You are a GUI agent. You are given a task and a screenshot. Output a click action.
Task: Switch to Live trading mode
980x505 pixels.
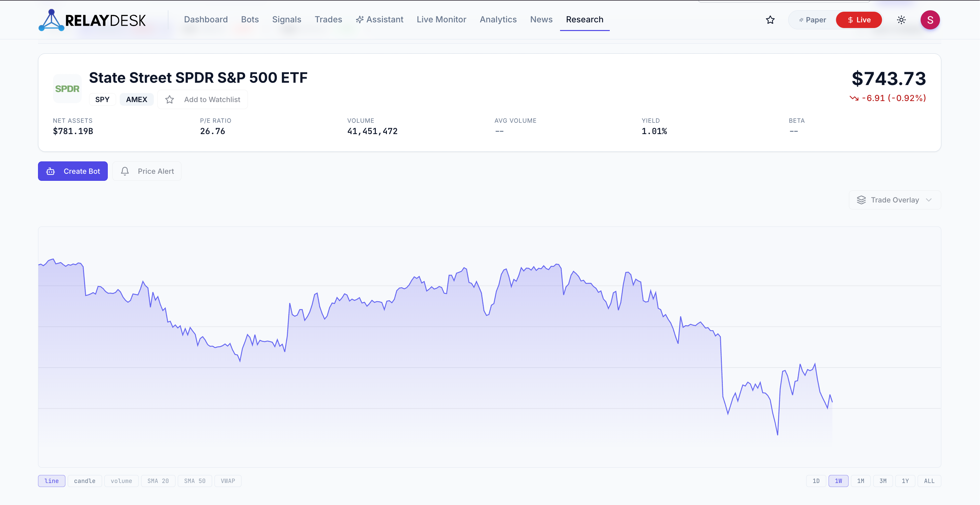(x=859, y=20)
